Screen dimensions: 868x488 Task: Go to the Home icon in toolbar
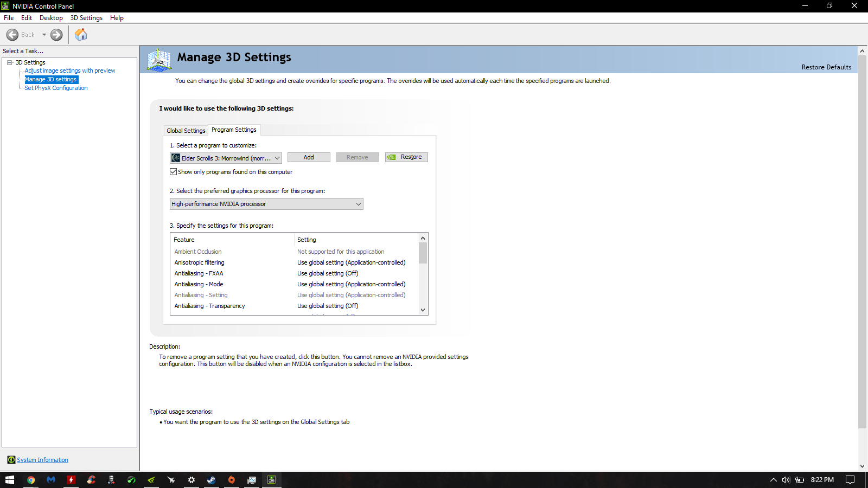81,35
